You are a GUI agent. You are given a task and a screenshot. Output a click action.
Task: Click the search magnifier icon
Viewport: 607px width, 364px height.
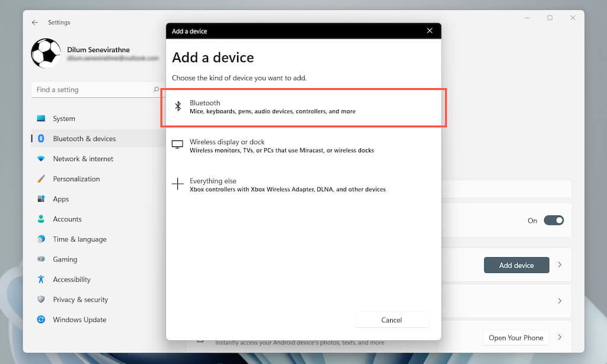click(156, 90)
